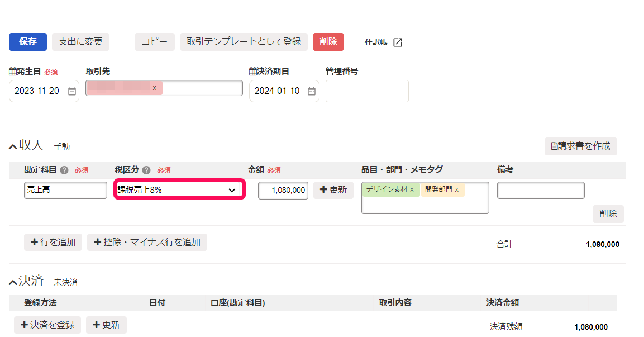The width and height of the screenshot is (644, 337).
Task: Click +控除・マイナス行を追加 button
Action: [x=147, y=242]
